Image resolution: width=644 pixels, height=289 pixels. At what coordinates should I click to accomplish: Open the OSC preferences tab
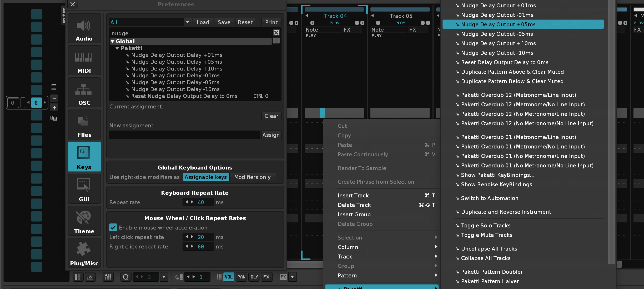pyautogui.click(x=84, y=93)
